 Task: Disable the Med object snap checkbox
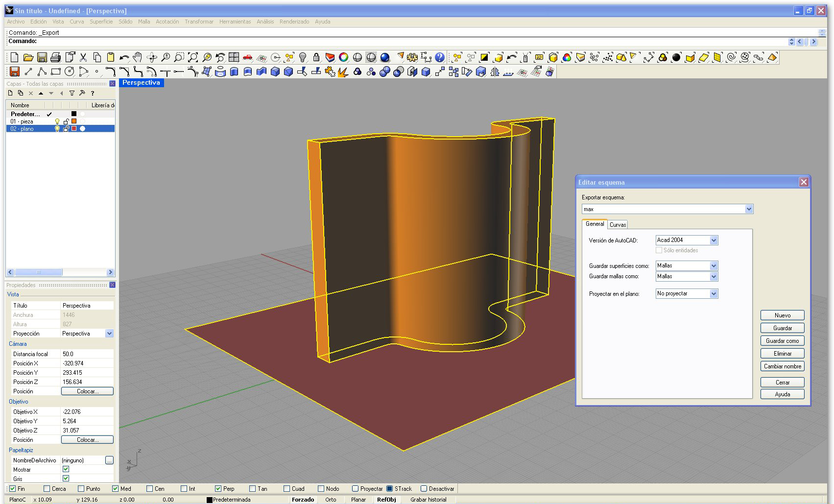tap(116, 488)
